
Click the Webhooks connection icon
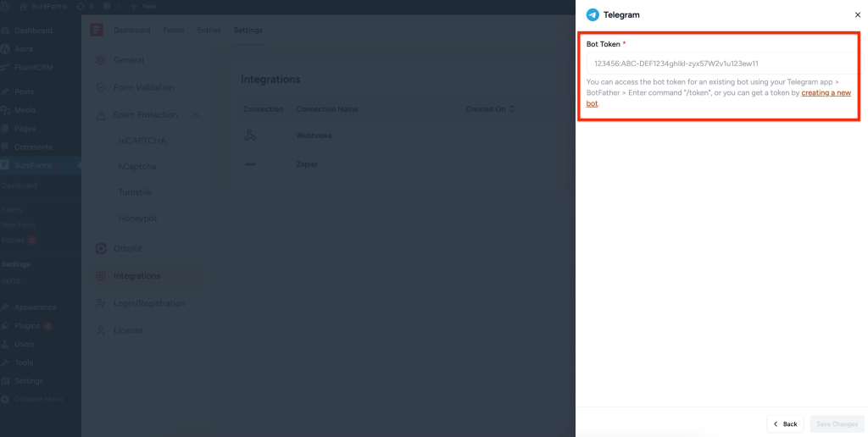(x=250, y=135)
